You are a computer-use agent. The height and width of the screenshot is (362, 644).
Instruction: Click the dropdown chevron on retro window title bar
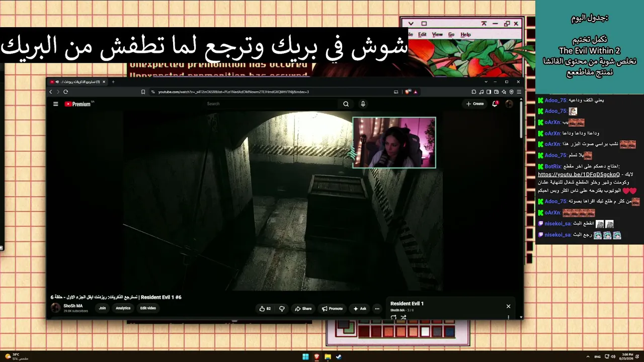click(x=411, y=24)
